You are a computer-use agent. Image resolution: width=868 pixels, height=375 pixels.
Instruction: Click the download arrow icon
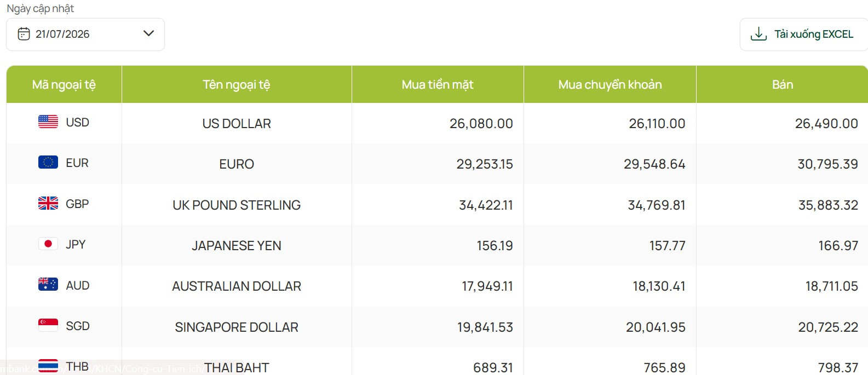coord(758,34)
